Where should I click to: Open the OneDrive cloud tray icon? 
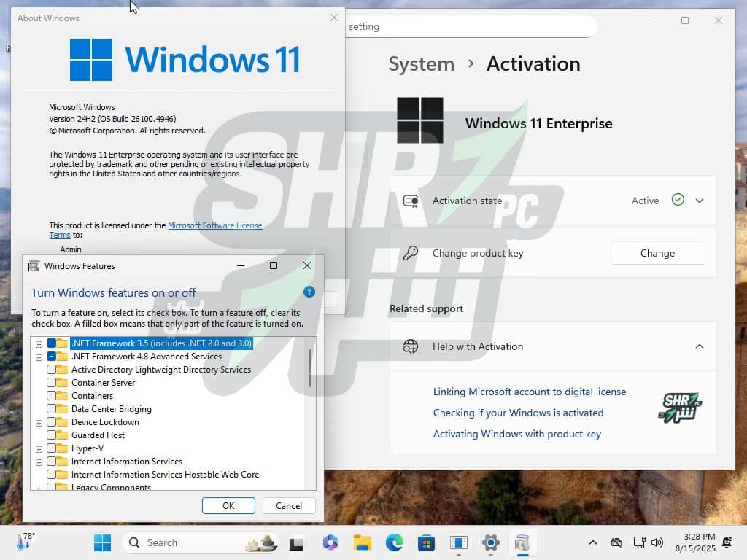616,542
